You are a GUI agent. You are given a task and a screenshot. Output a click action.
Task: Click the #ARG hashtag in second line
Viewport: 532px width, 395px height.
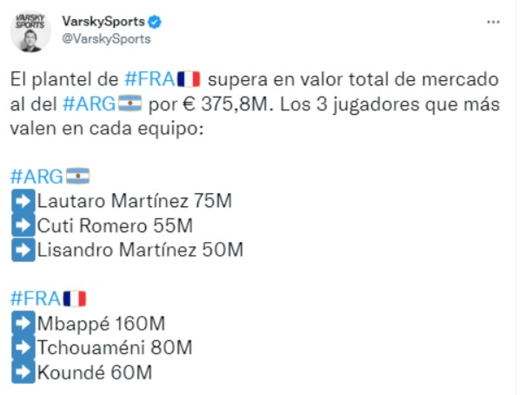click(89, 104)
